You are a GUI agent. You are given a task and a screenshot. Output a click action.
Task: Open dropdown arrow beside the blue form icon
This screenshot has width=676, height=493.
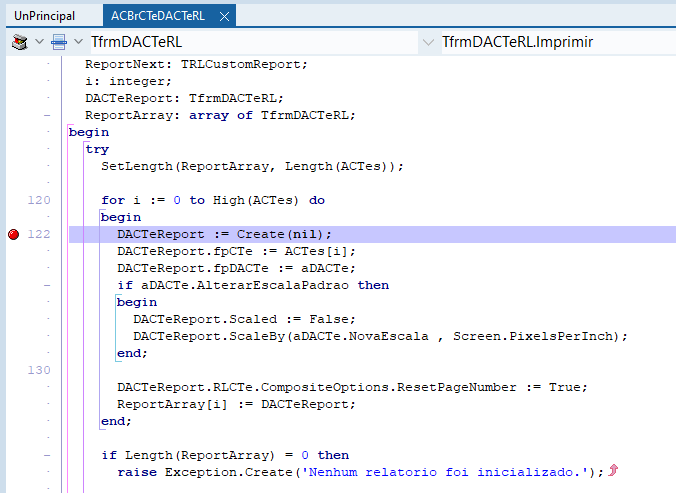(78, 42)
